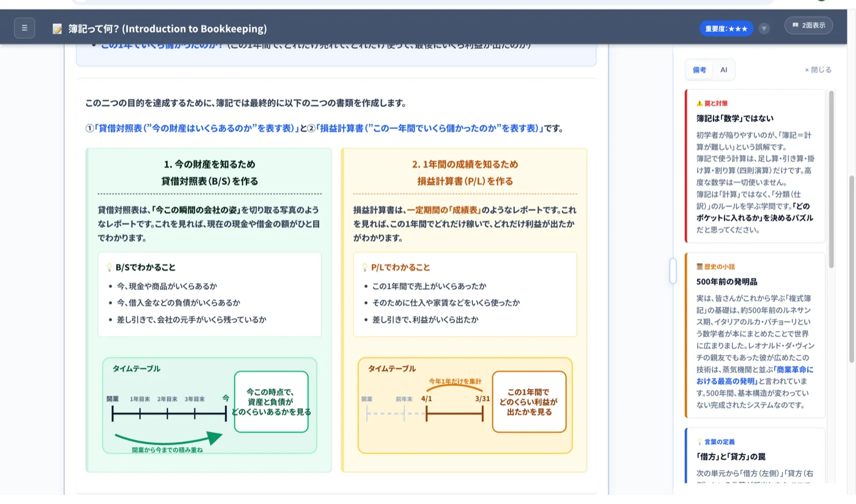Click the heading 簿記は「数学」ではない

[x=735, y=118]
